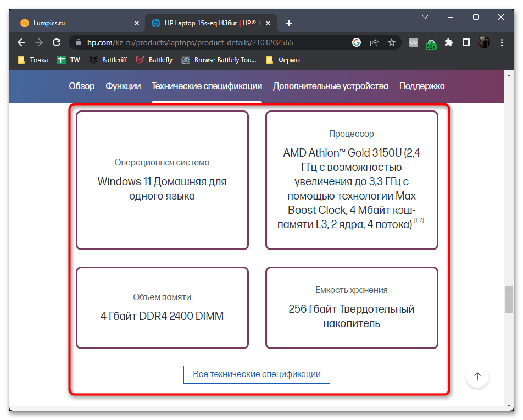Reload the page with the refresh icon
The image size is (523, 420).
56,42
